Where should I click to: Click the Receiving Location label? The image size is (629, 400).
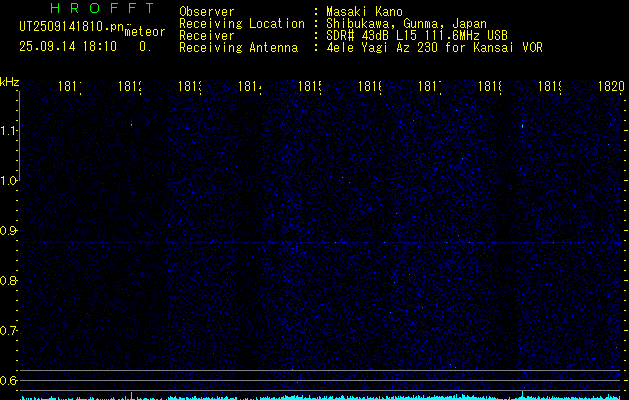click(x=242, y=24)
